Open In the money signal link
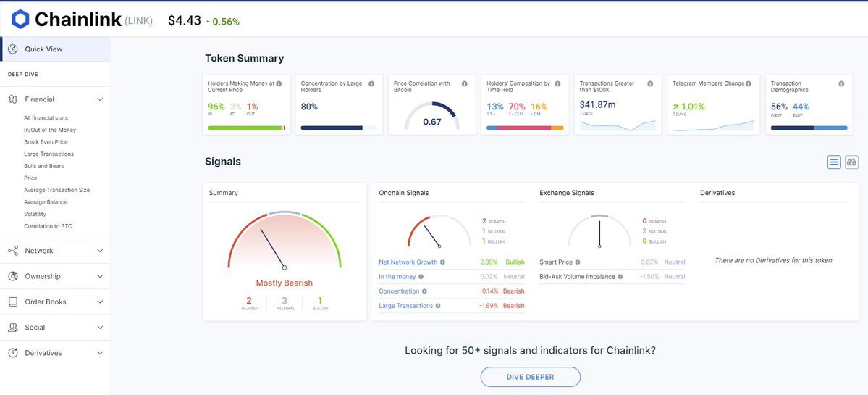Viewport: 868px width, 395px height. coord(397,276)
